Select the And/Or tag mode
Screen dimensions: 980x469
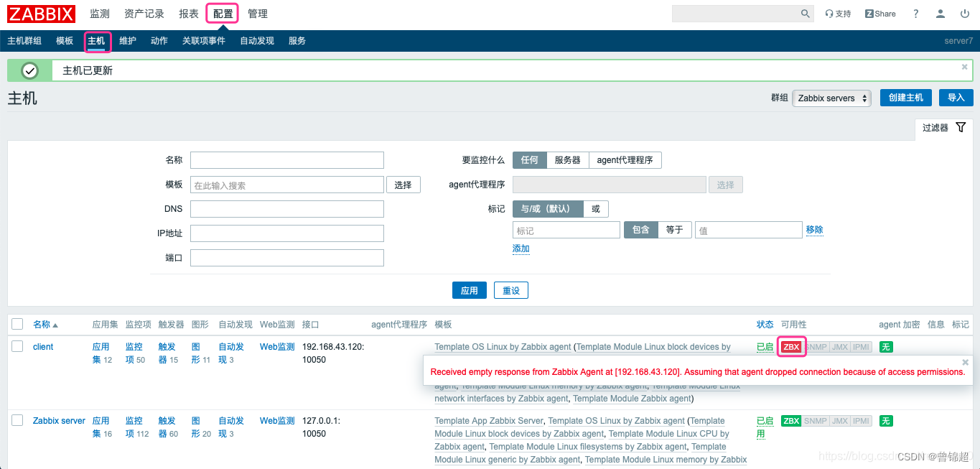coord(547,209)
